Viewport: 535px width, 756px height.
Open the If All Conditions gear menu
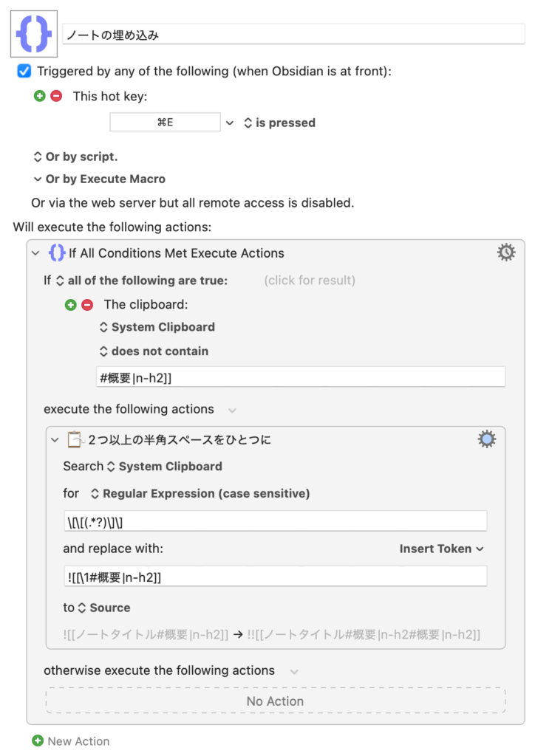[506, 252]
